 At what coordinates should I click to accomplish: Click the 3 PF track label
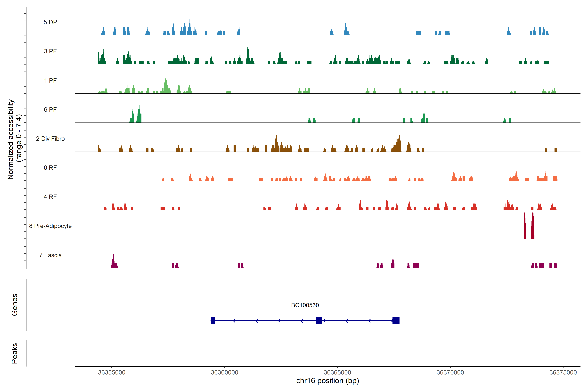click(x=50, y=51)
